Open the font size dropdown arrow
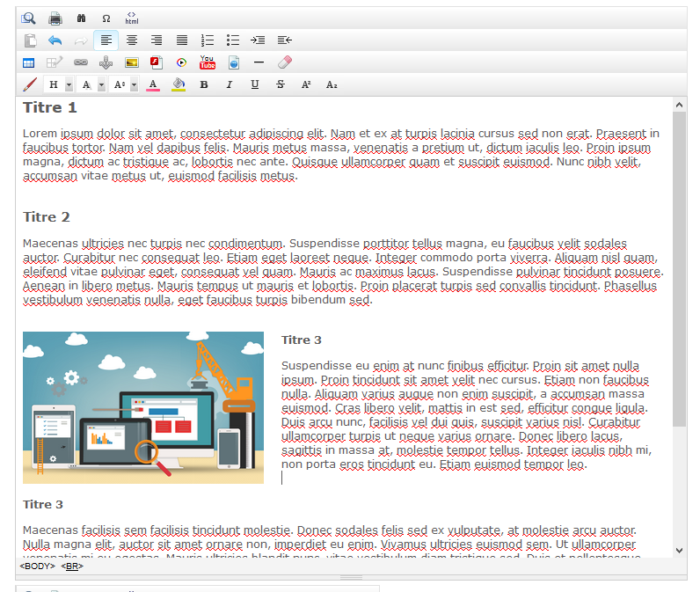 pyautogui.click(x=134, y=84)
